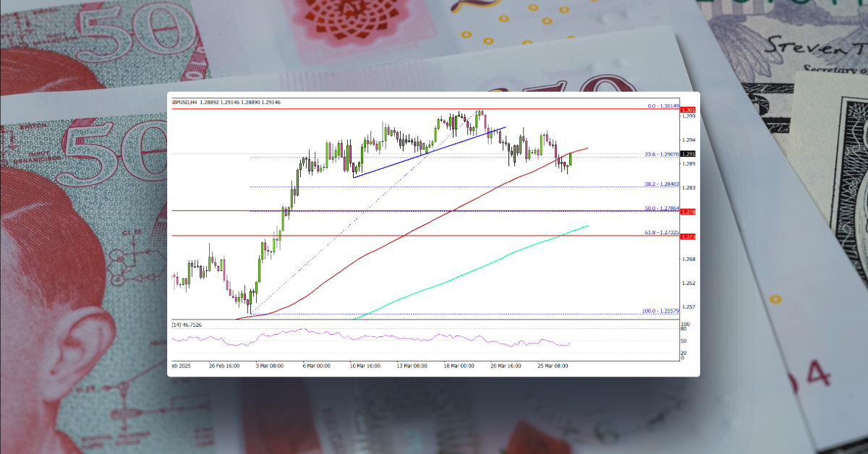Click the red 1.301 price tag marker

click(687, 110)
